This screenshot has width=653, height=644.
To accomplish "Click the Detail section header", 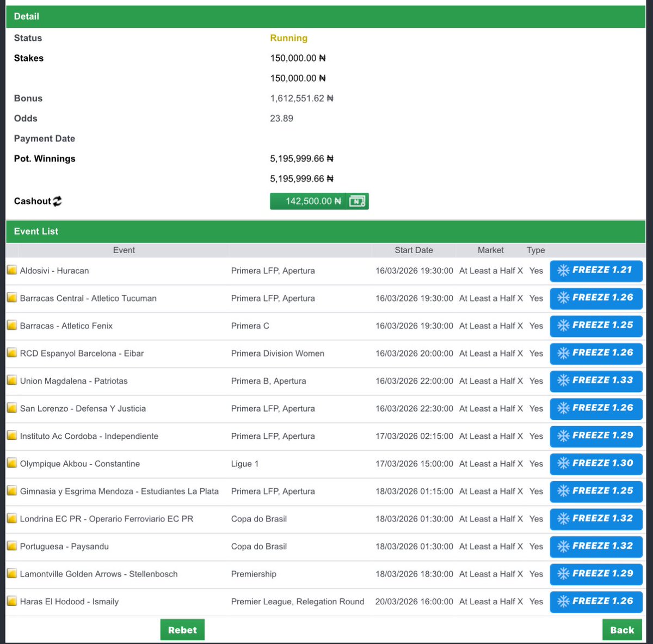I will 325,17.
